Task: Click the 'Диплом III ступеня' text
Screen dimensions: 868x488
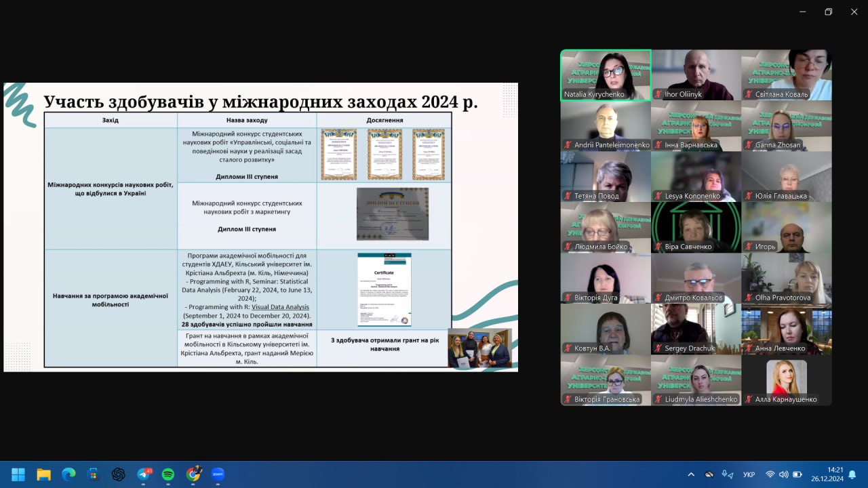Action: (247, 229)
